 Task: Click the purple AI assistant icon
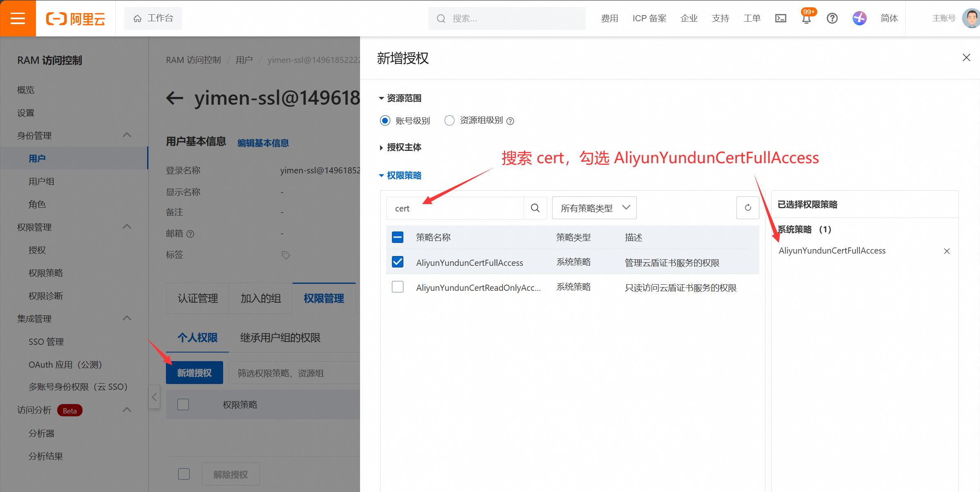click(859, 18)
